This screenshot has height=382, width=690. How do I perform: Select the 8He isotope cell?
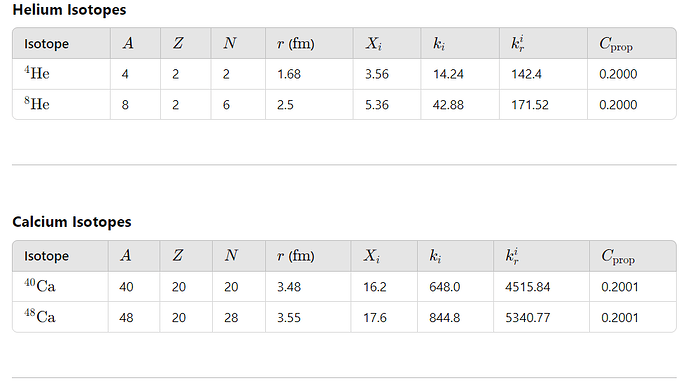tap(61, 105)
